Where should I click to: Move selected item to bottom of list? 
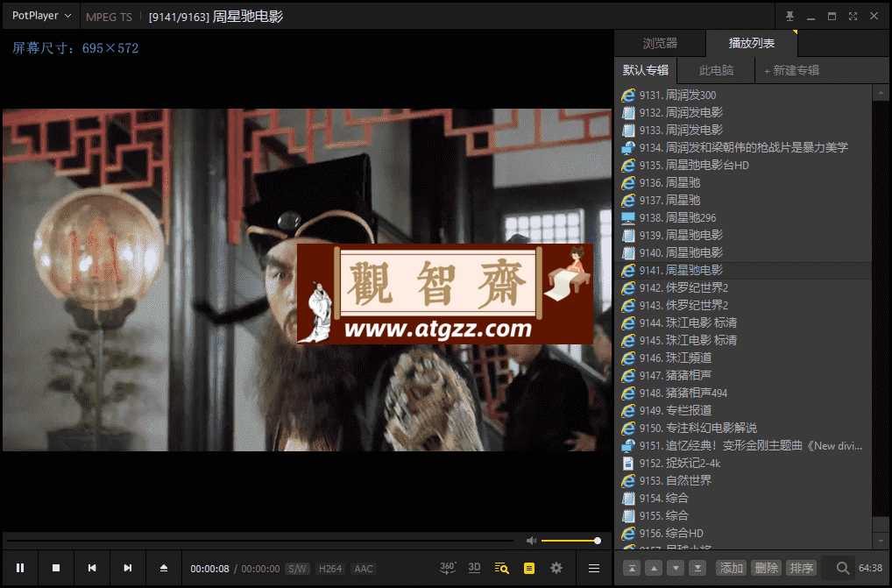tap(697, 568)
